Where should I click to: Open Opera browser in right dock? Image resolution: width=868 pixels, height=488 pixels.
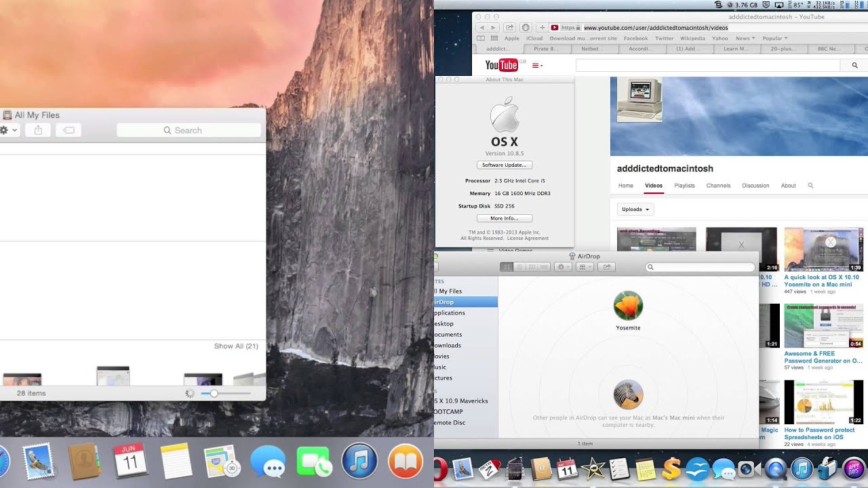[439, 468]
